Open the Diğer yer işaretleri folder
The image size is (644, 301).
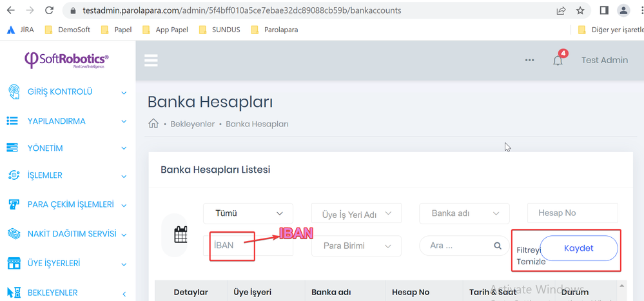610,30
